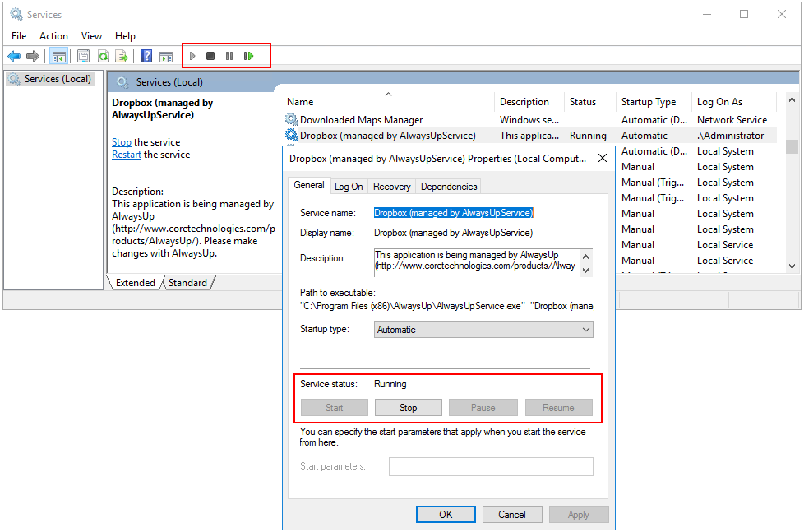804x532 pixels.
Task: Click up arrow of Description box scrollbar
Action: click(586, 256)
